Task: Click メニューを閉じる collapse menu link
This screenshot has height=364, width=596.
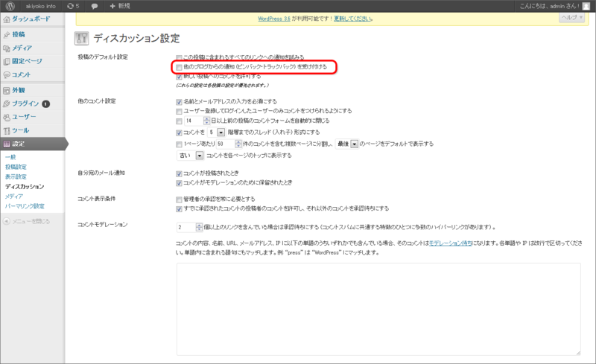Action: click(31, 221)
